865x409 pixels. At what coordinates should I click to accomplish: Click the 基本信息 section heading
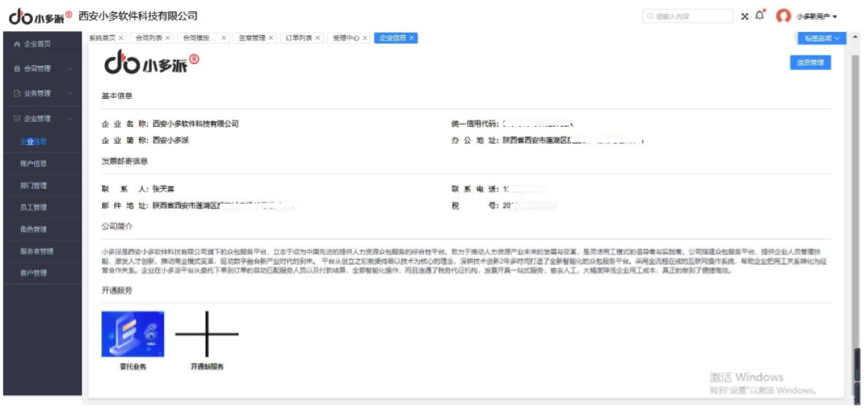pyautogui.click(x=116, y=96)
